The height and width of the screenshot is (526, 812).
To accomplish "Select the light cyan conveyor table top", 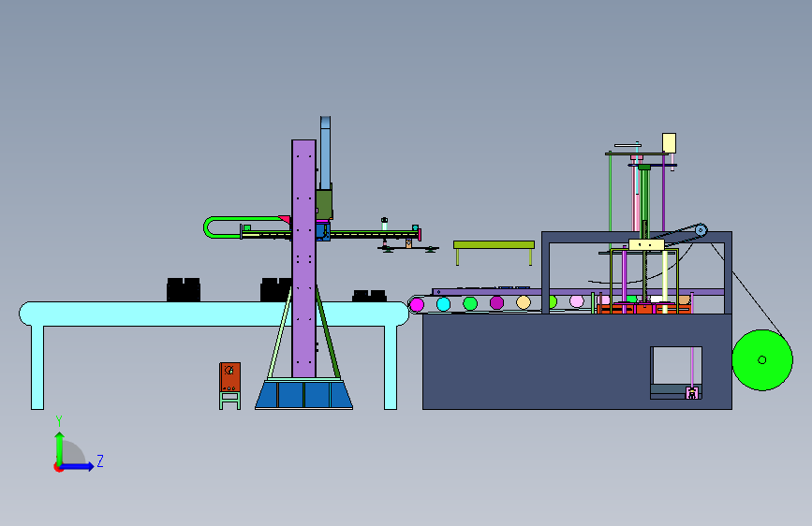I will tap(214, 314).
